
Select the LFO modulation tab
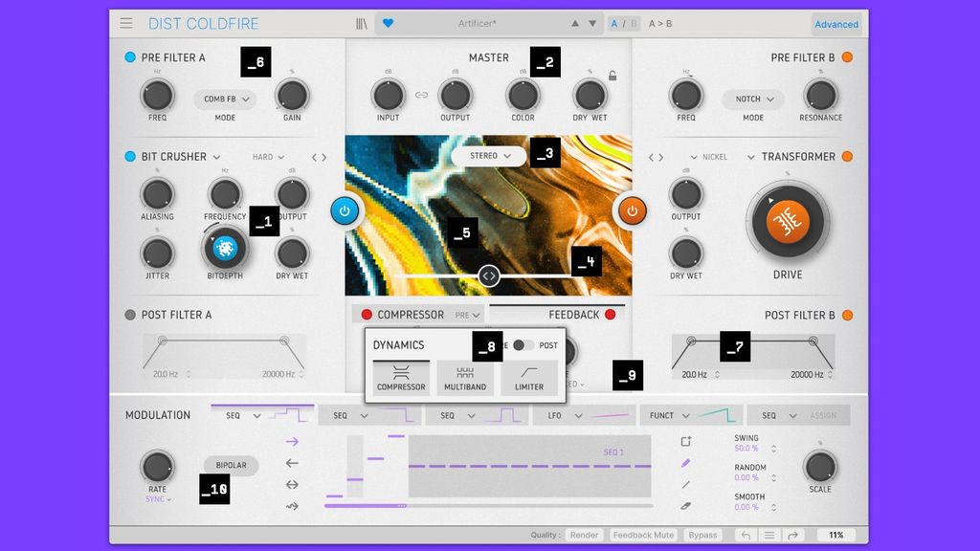(x=585, y=415)
